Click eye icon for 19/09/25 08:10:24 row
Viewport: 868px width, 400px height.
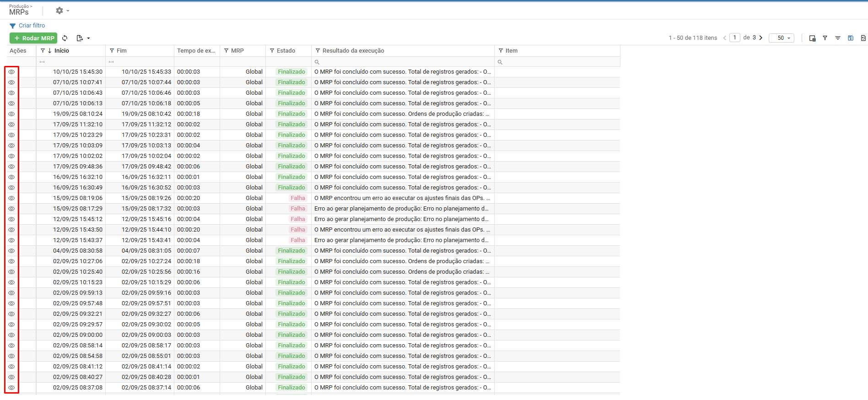[12, 114]
